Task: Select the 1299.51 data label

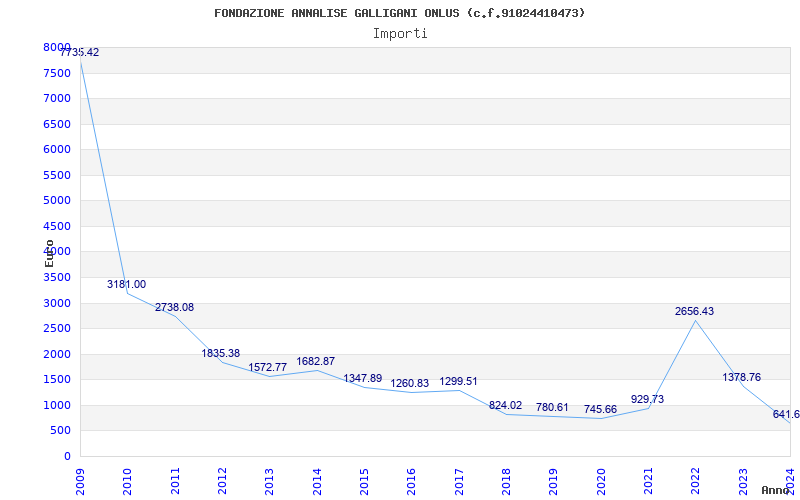Action: (x=459, y=381)
